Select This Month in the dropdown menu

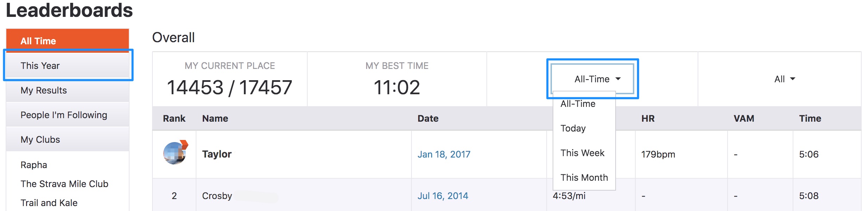(584, 178)
